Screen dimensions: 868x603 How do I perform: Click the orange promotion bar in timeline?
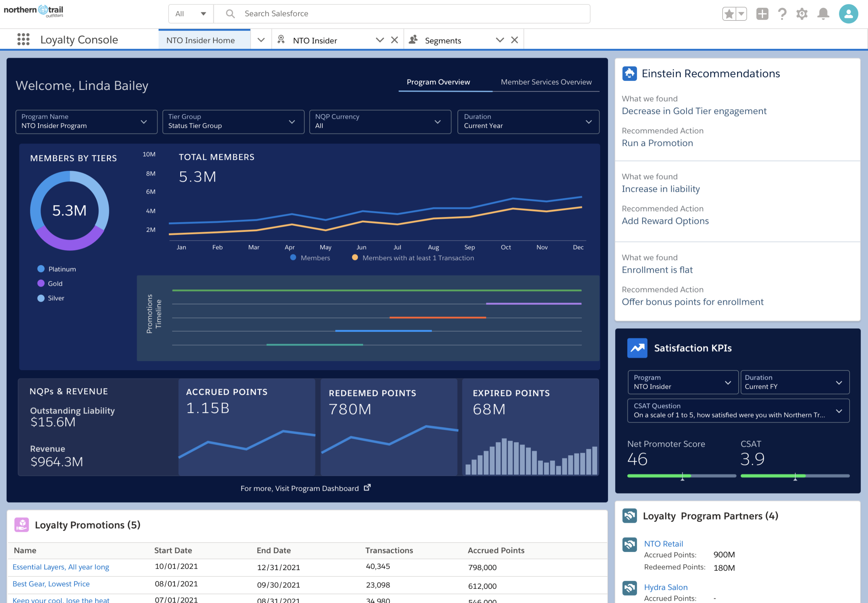pos(438,317)
